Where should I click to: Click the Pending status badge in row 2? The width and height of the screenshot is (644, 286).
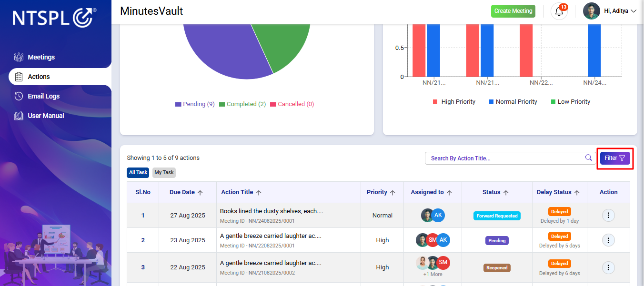497,240
